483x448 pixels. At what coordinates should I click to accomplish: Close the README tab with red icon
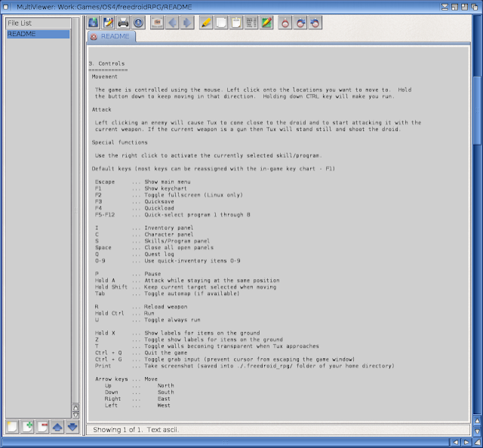[94, 36]
